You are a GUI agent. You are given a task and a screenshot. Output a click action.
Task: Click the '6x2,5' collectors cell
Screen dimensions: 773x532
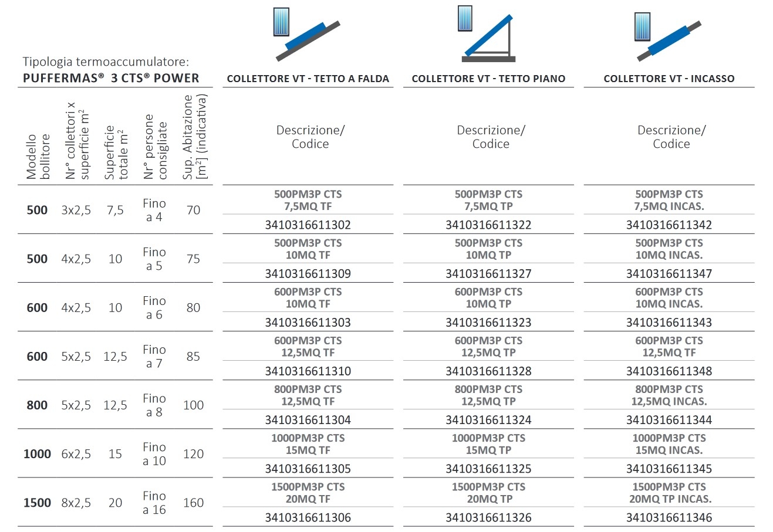(x=76, y=454)
